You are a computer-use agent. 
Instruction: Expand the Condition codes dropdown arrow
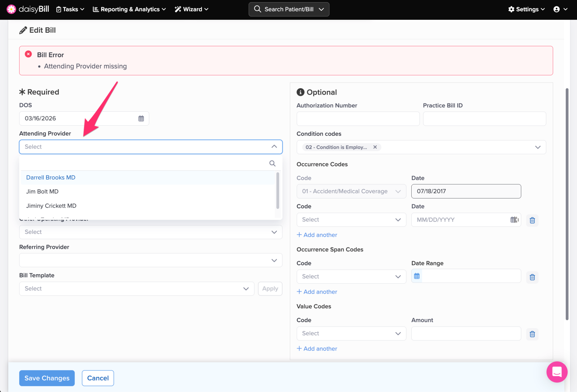[x=538, y=147]
